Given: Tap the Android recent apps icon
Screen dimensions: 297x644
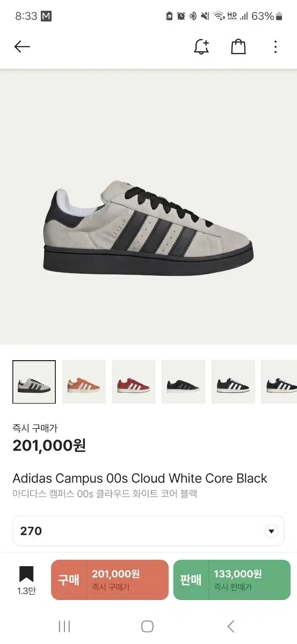Looking at the screenshot, I should (x=64, y=626).
